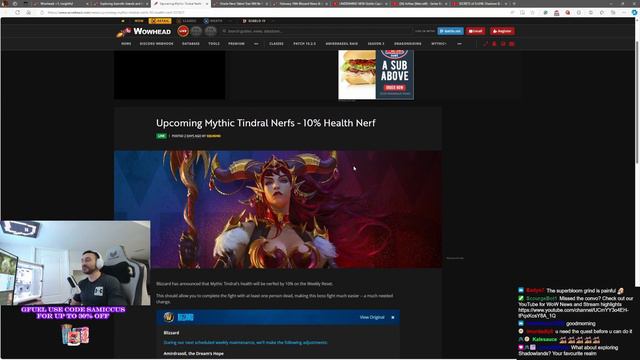
Task: Click the Tindral Sageswift article banner image
Action: (278, 209)
